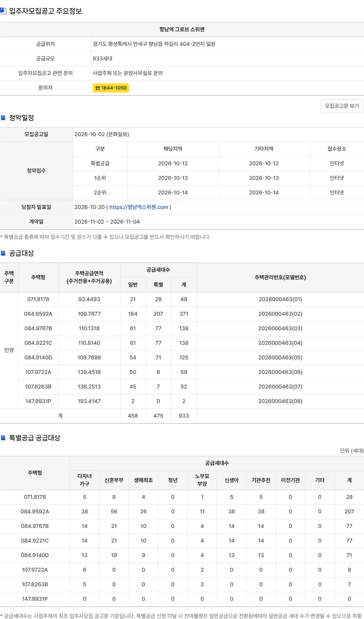Click the 이전기관 column header

pyautogui.click(x=290, y=480)
